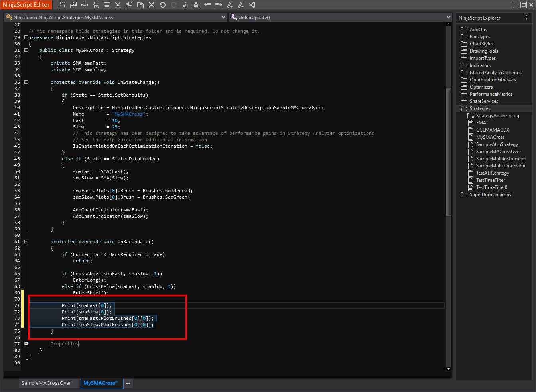Increase indent of the selected lines
Viewport: 536px width, 392px height.
(x=218, y=5)
